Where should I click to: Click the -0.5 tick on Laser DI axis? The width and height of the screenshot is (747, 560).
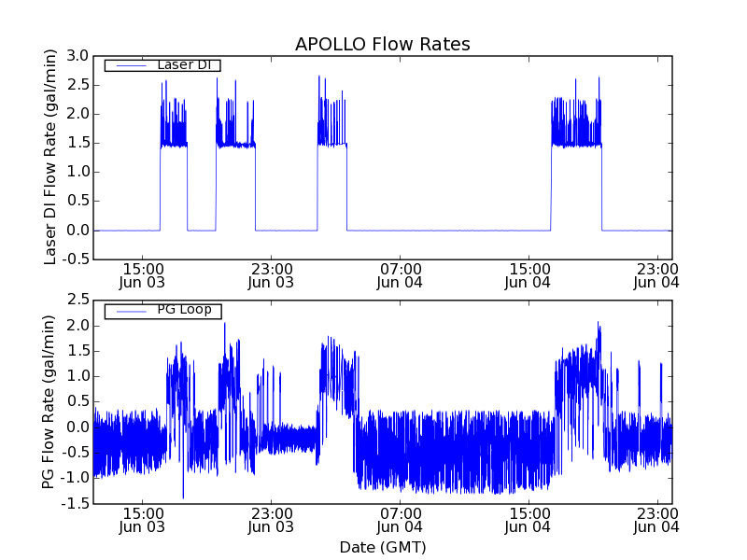click(x=76, y=259)
